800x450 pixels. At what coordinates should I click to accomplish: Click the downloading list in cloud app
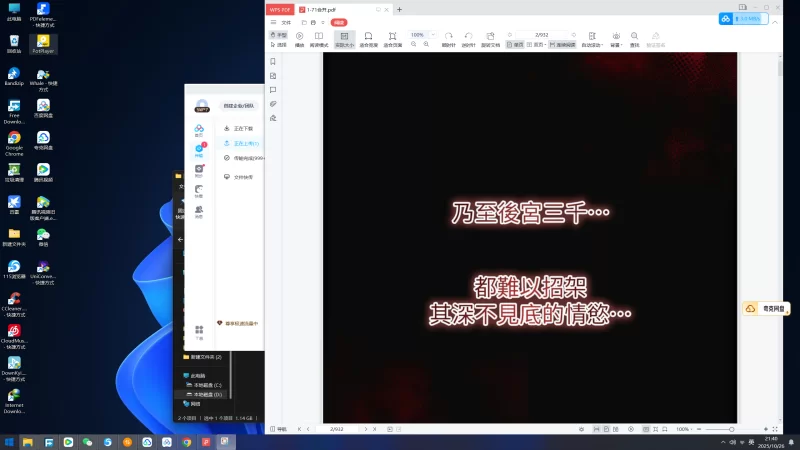pyautogui.click(x=239, y=128)
